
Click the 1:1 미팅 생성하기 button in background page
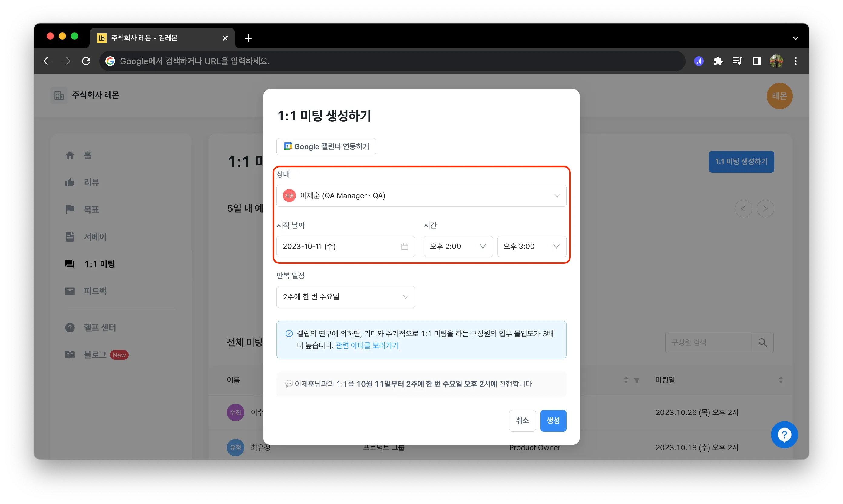(741, 162)
